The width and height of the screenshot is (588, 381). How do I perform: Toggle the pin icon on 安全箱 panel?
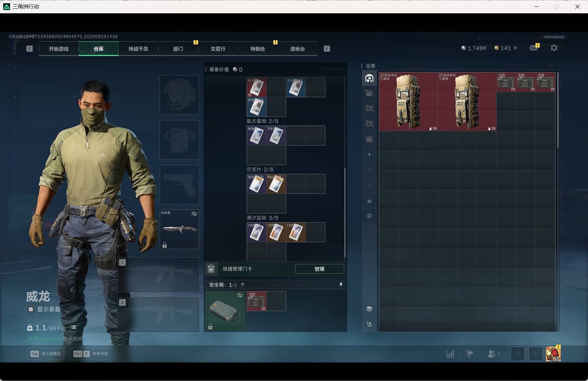[341, 285]
